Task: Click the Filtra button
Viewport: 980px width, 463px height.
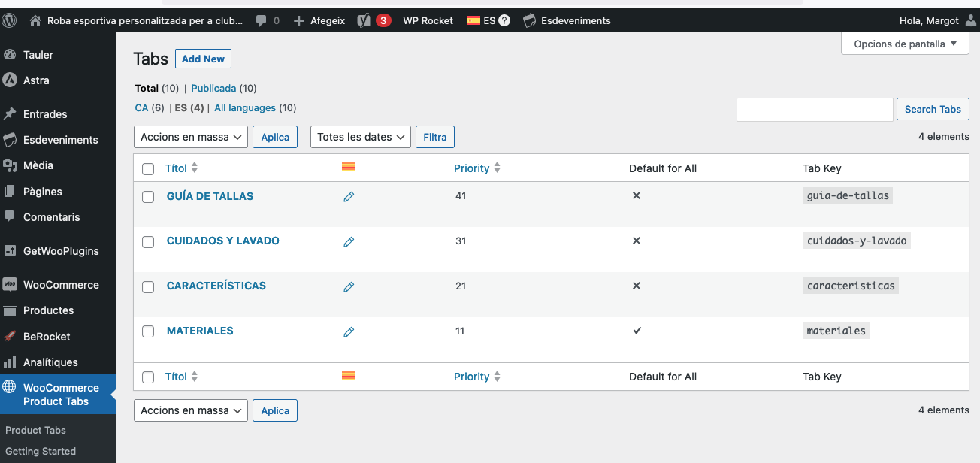Action: 435,137
